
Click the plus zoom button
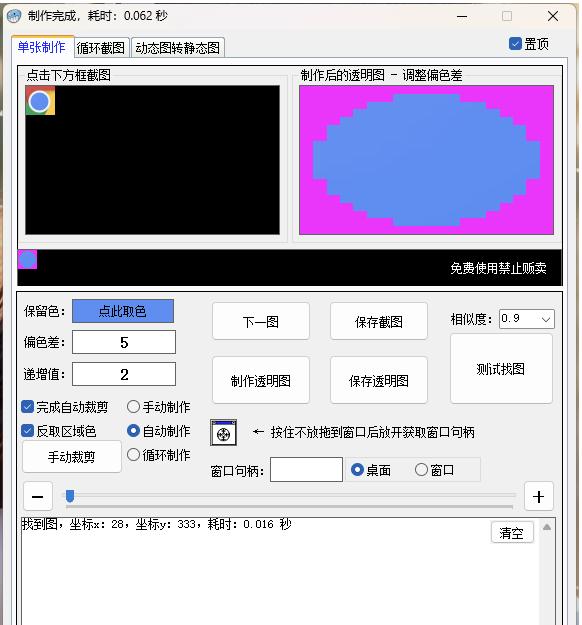click(x=539, y=496)
